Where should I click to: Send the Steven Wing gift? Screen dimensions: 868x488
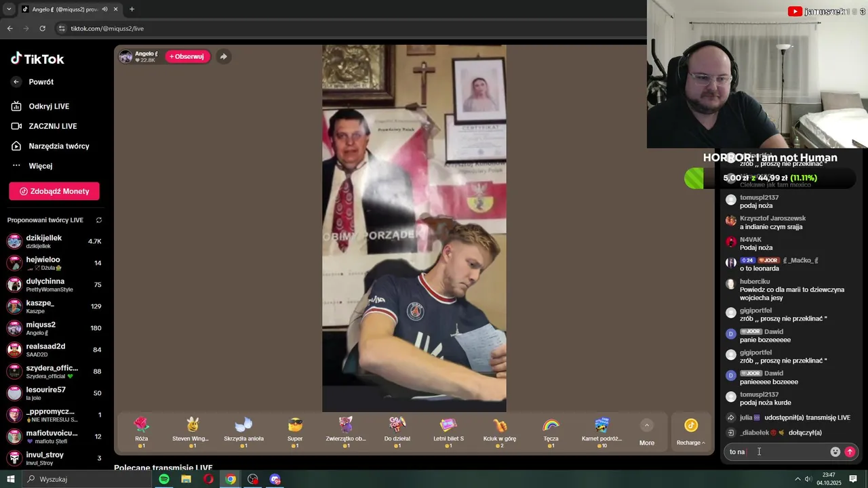[193, 432]
